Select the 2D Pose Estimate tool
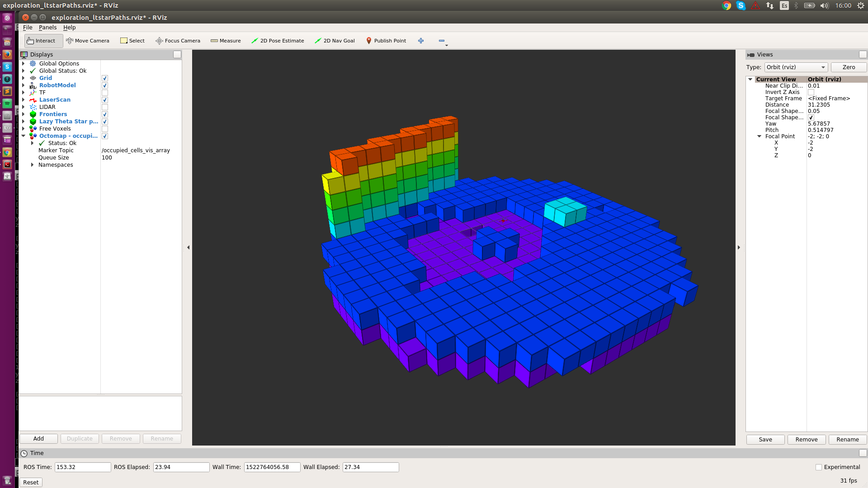868x488 pixels. point(278,41)
